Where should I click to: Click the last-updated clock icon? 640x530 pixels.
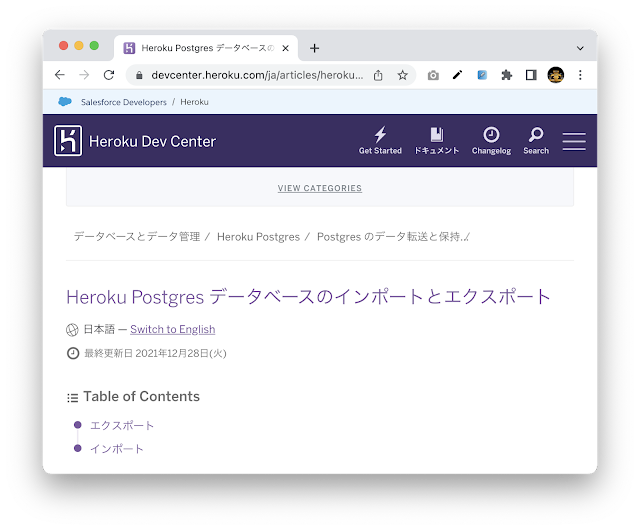click(73, 353)
